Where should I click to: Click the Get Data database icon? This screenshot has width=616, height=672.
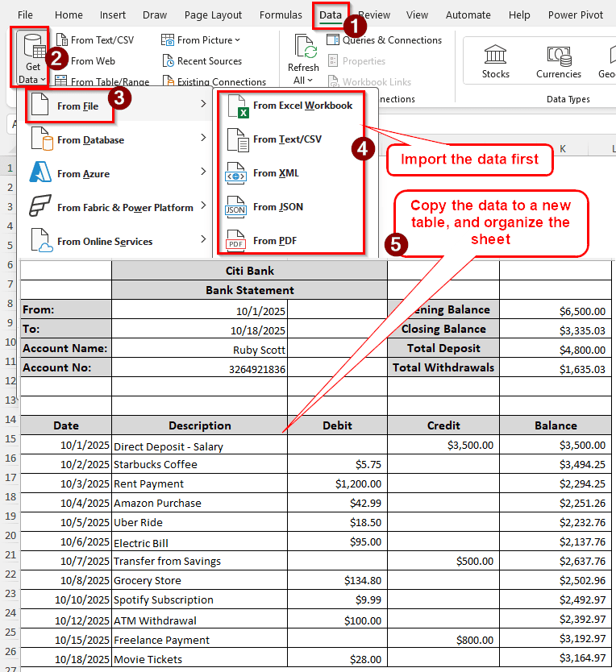(31, 48)
